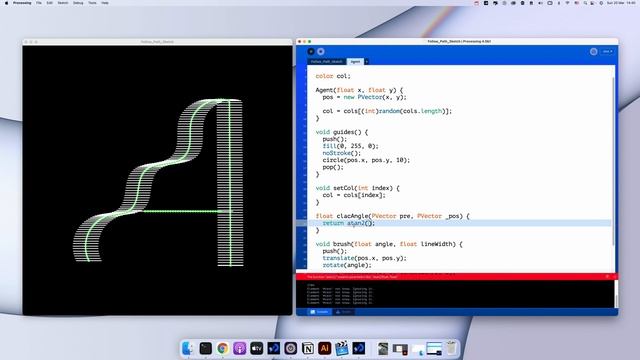Switch to the Follow_Path_Sketch tab
This screenshot has height=360, width=640.
(x=327, y=62)
